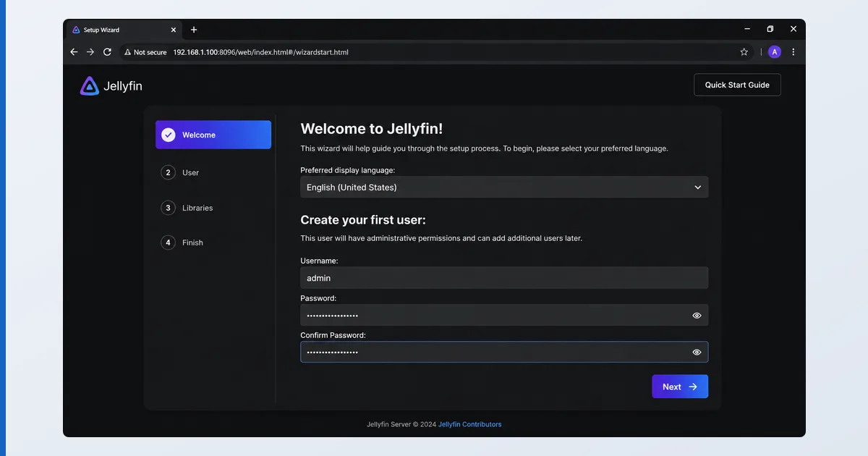Open the browser three-dot menu

click(x=793, y=52)
